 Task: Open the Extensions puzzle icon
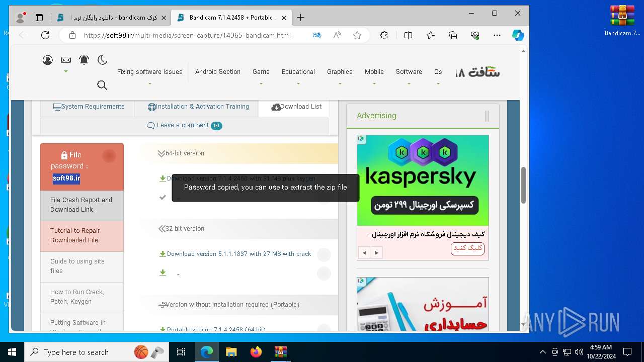pyautogui.click(x=384, y=35)
